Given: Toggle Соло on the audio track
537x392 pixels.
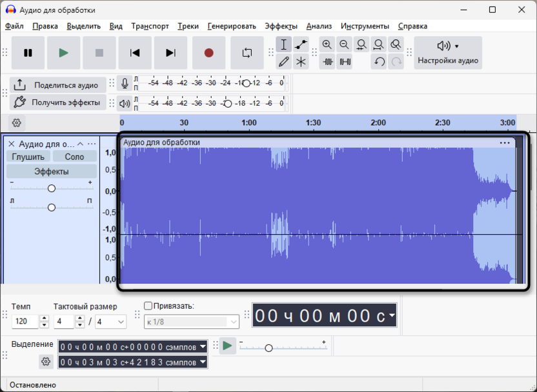Looking at the screenshot, I should (x=74, y=157).
